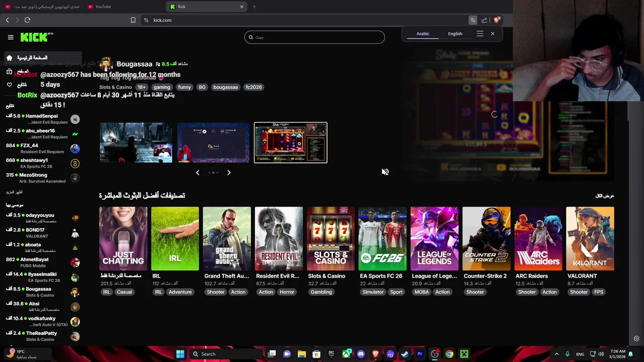
Task: Open a new browser tab
Action: click(x=254, y=7)
